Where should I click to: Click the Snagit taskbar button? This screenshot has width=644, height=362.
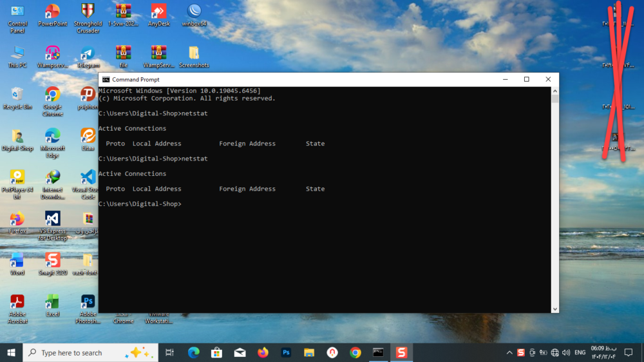[x=401, y=352]
